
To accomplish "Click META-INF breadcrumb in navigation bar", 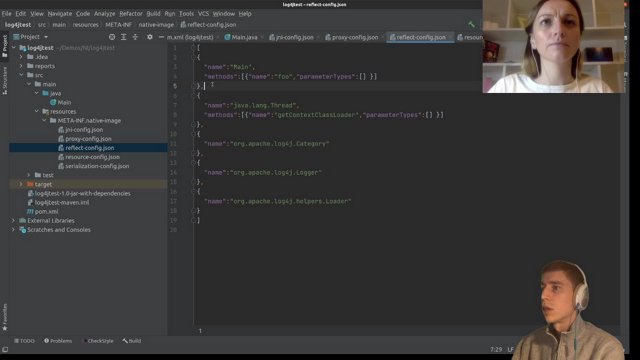I will pos(118,24).
